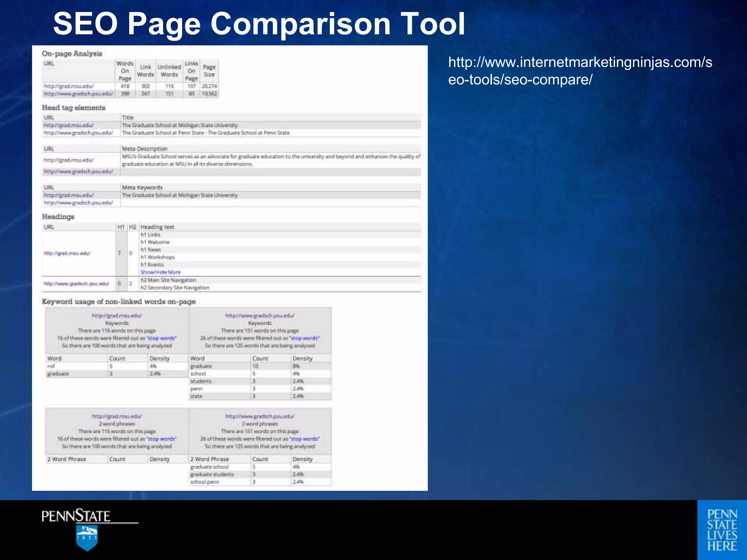Click the Penn State title text row
The height and width of the screenshot is (560, 747).
point(206,133)
